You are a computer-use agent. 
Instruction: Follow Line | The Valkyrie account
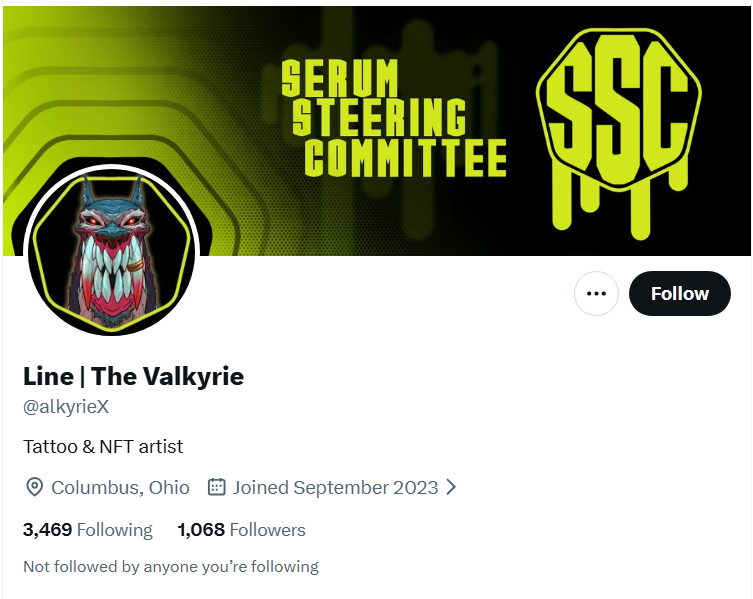(680, 293)
